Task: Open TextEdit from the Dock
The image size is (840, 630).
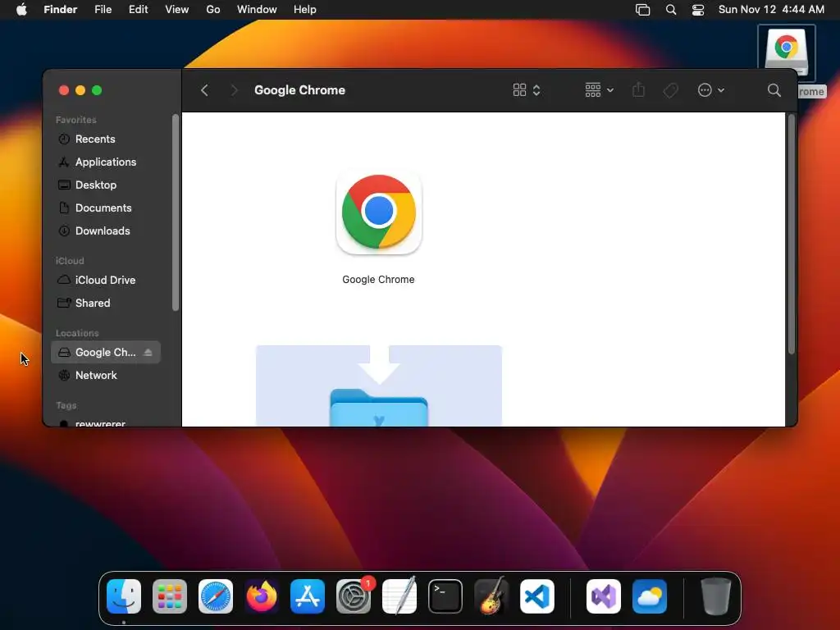Action: 399,596
